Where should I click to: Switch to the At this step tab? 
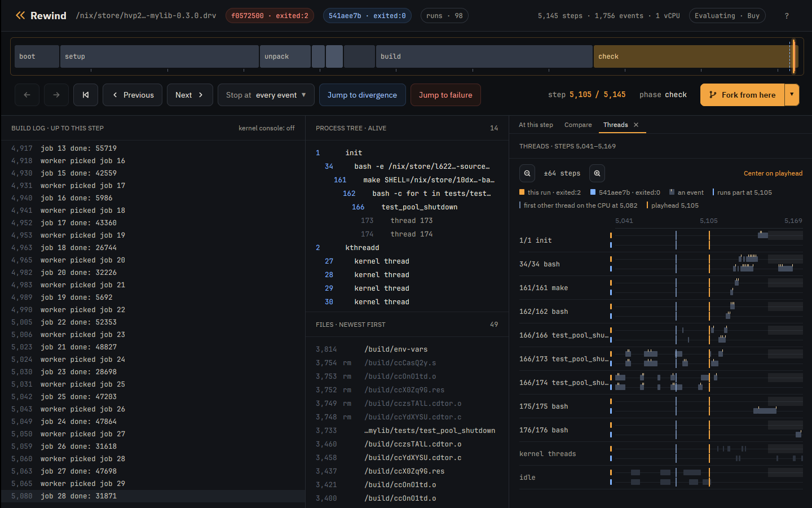[x=536, y=125]
